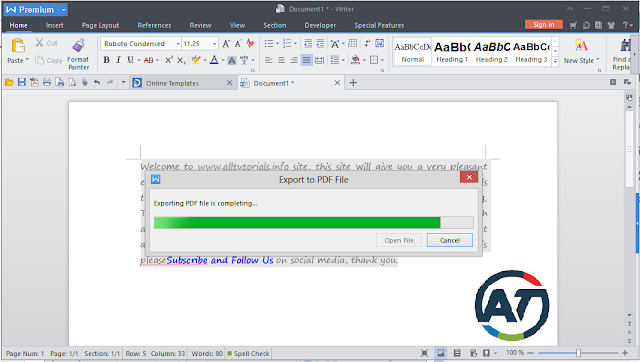Image resolution: width=640 pixels, height=362 pixels.
Task: Expand the Paste options arrow
Action: (x=27, y=60)
